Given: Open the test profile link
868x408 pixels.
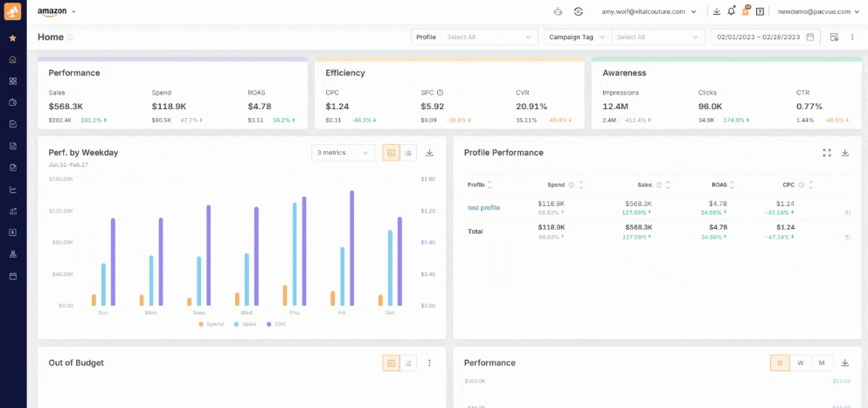Looking at the screenshot, I should click(x=483, y=207).
